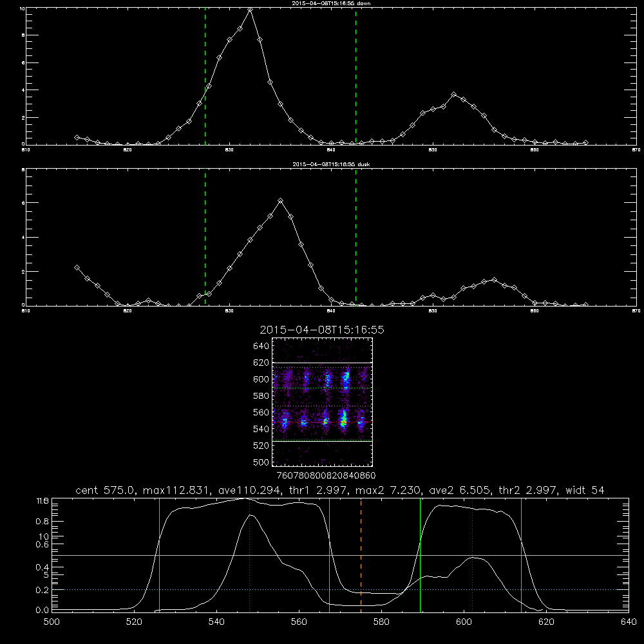
Task: Select the spectrogram image with the blue emission spots
Action: [x=323, y=402]
